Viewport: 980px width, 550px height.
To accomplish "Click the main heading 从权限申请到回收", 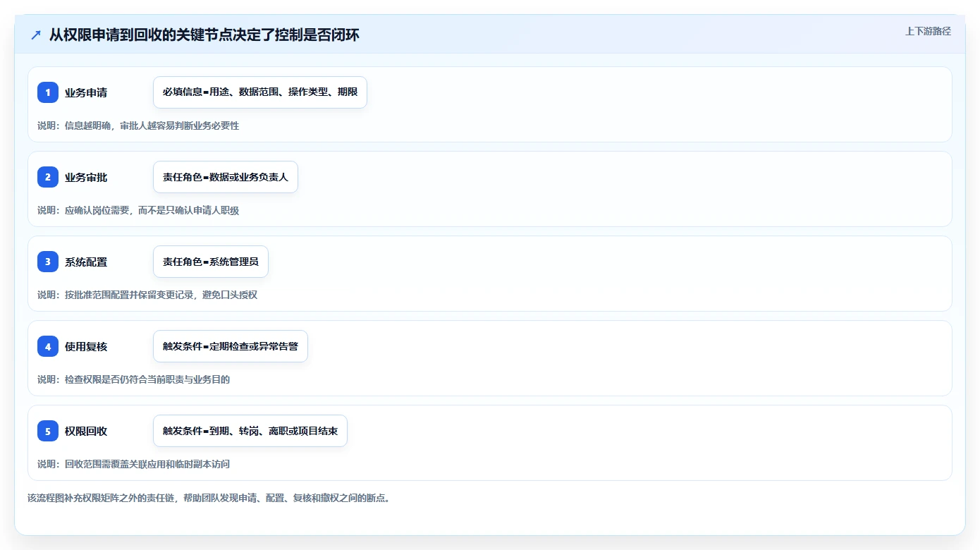I will pos(204,35).
